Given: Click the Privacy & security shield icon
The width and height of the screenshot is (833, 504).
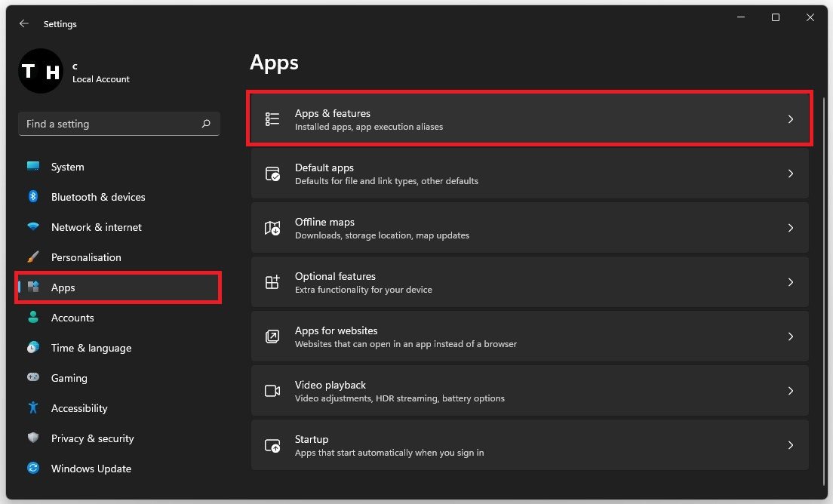Looking at the screenshot, I should pos(33,438).
